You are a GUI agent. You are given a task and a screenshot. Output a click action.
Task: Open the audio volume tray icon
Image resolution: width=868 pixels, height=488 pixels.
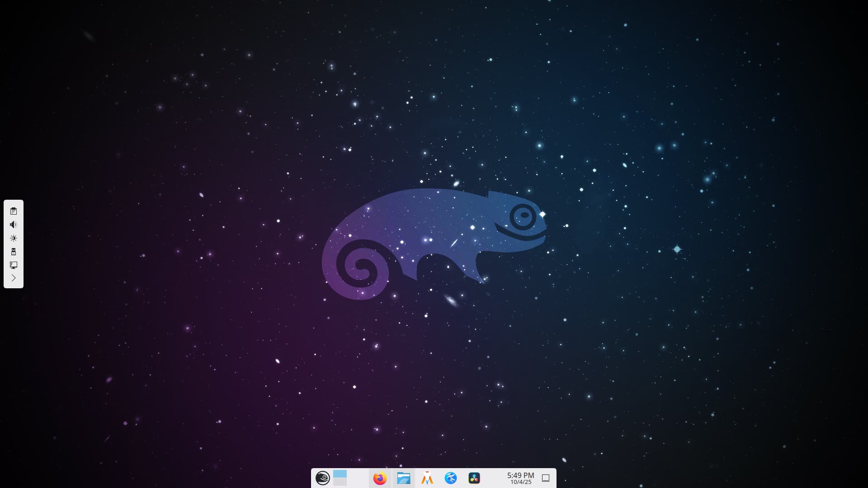coord(14,225)
